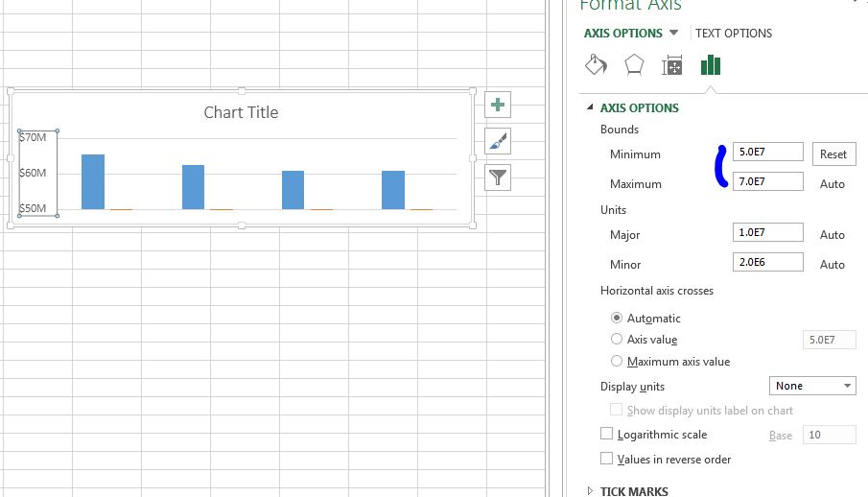Open Chart Styles paintbrush button
Image resolution: width=868 pixels, height=497 pixels.
[x=498, y=141]
